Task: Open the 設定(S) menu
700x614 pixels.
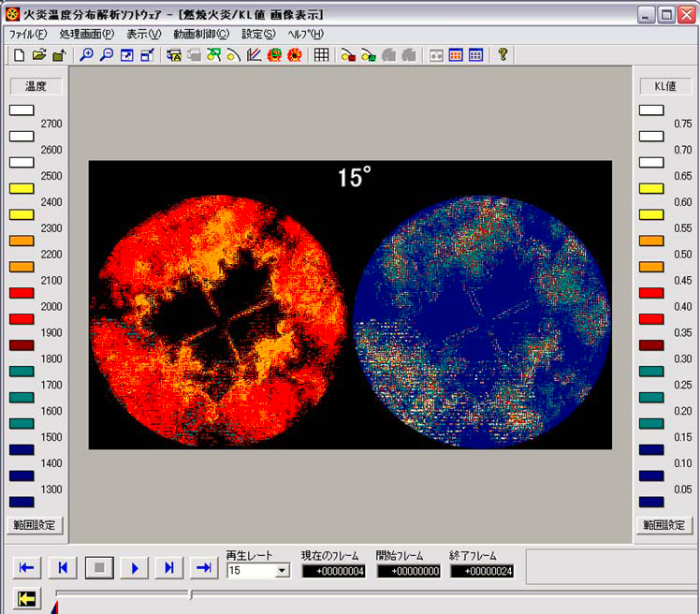Action: 258,34
